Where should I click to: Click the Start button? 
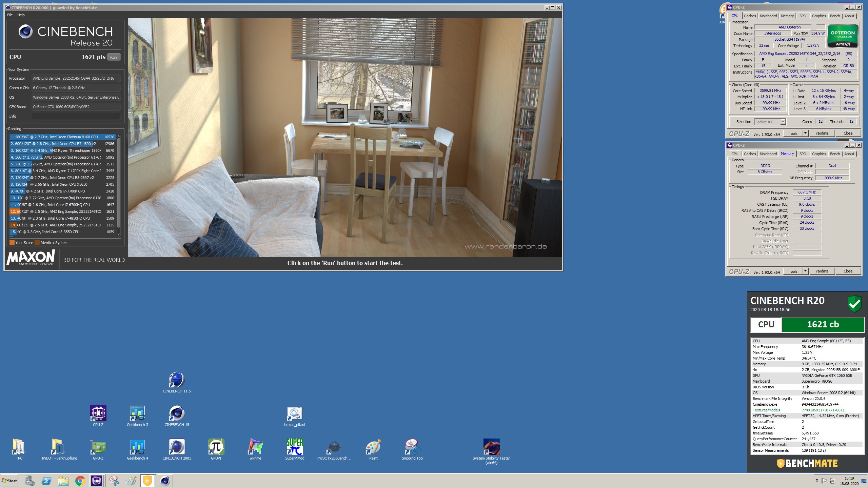click(9, 481)
